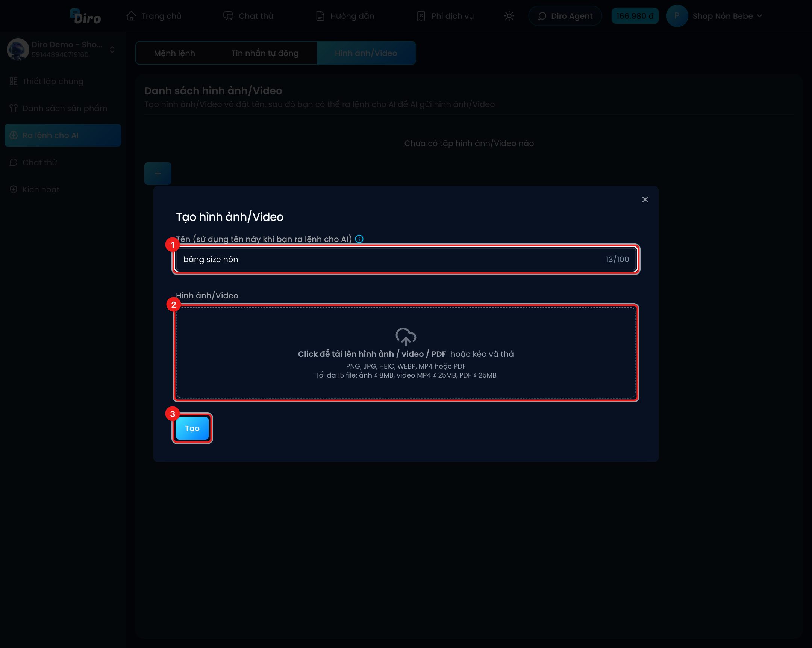Toggle the light/dark theme sun icon
This screenshot has width=812, height=648.
509,16
